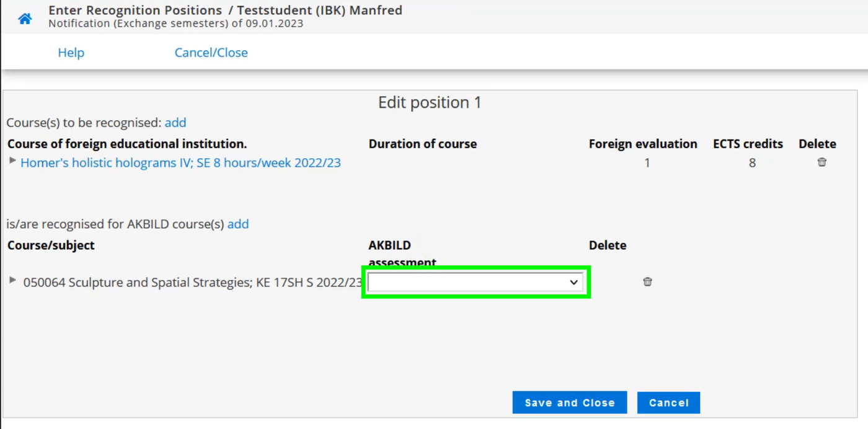Viewport: 868px width, 429px height.
Task: Click the Enter Recognition Positions page title
Action: [x=135, y=11]
